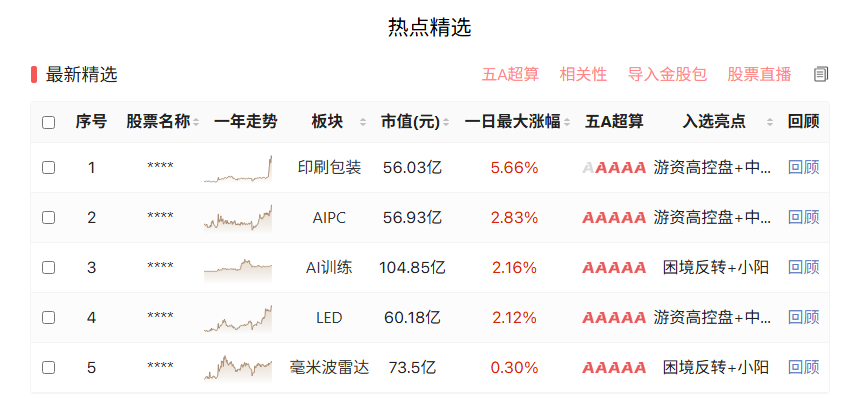The height and width of the screenshot is (403, 850).
Task: Click the 2.12% gain value
Action: pyautogui.click(x=514, y=318)
